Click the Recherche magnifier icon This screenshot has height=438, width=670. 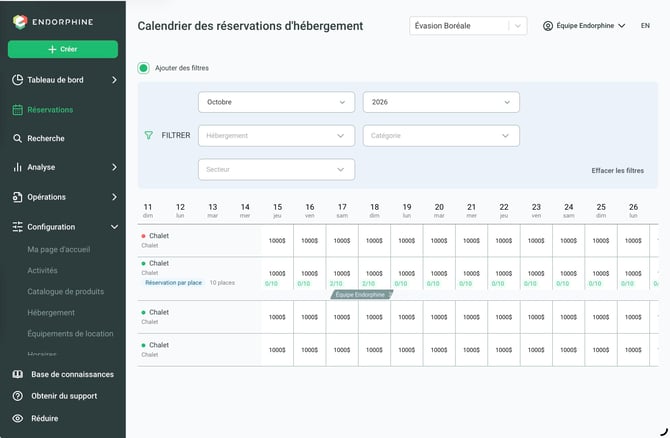click(18, 138)
